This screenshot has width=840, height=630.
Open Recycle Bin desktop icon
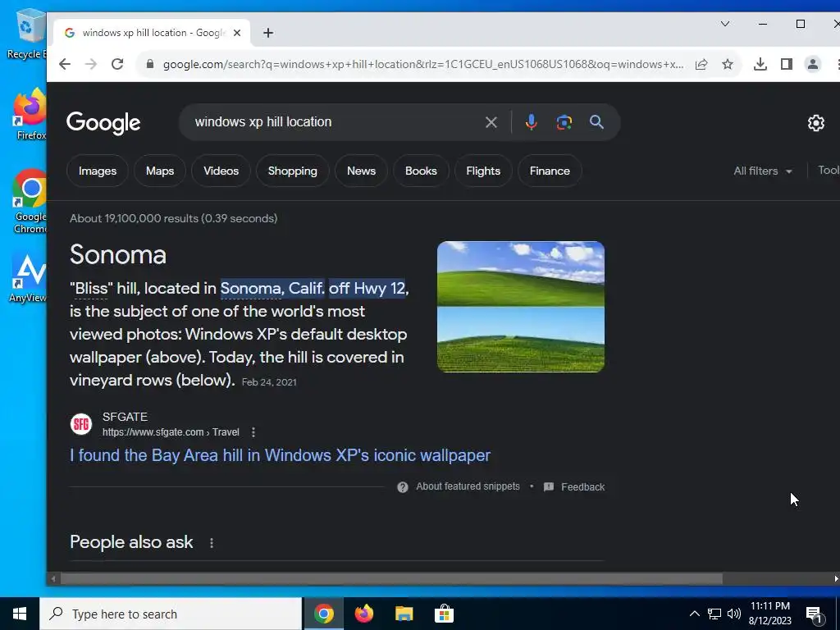[27, 34]
